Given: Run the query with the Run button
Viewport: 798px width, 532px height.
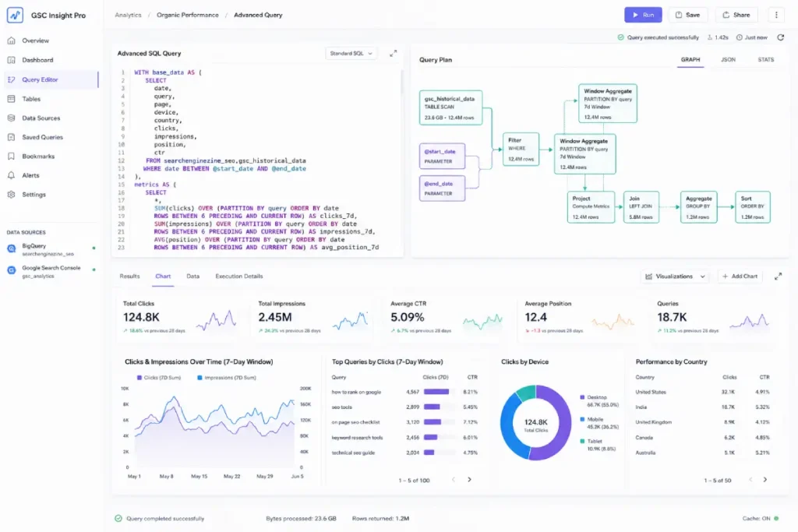Looking at the screenshot, I should (643, 15).
